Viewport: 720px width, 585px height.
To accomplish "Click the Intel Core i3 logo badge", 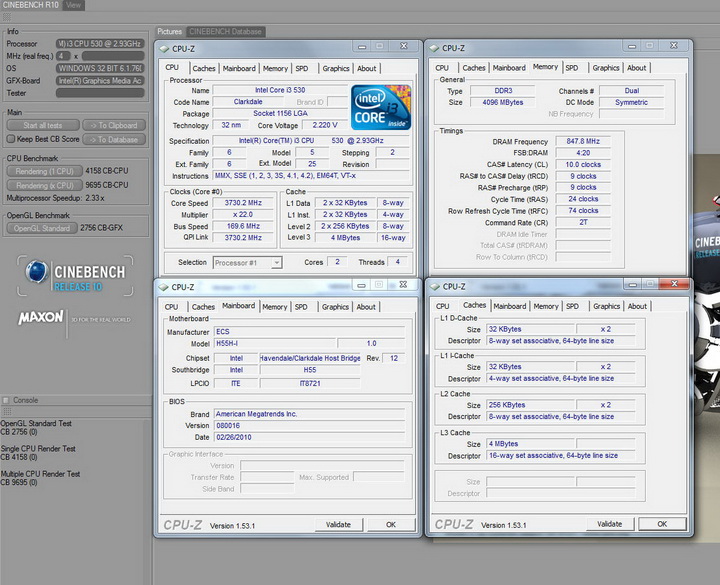I will [x=381, y=107].
